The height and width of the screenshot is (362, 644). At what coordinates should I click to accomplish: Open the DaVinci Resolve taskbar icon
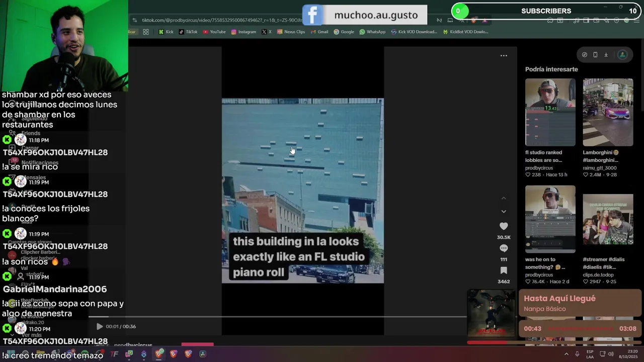coord(203,354)
